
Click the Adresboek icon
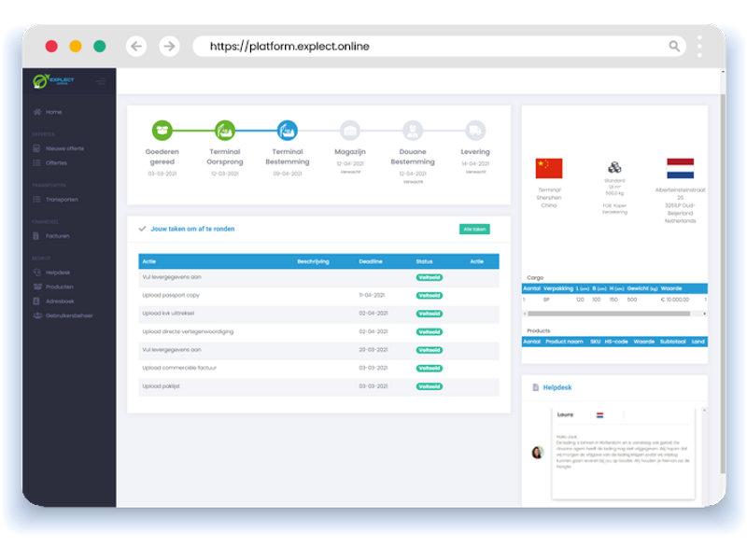pyautogui.click(x=39, y=301)
